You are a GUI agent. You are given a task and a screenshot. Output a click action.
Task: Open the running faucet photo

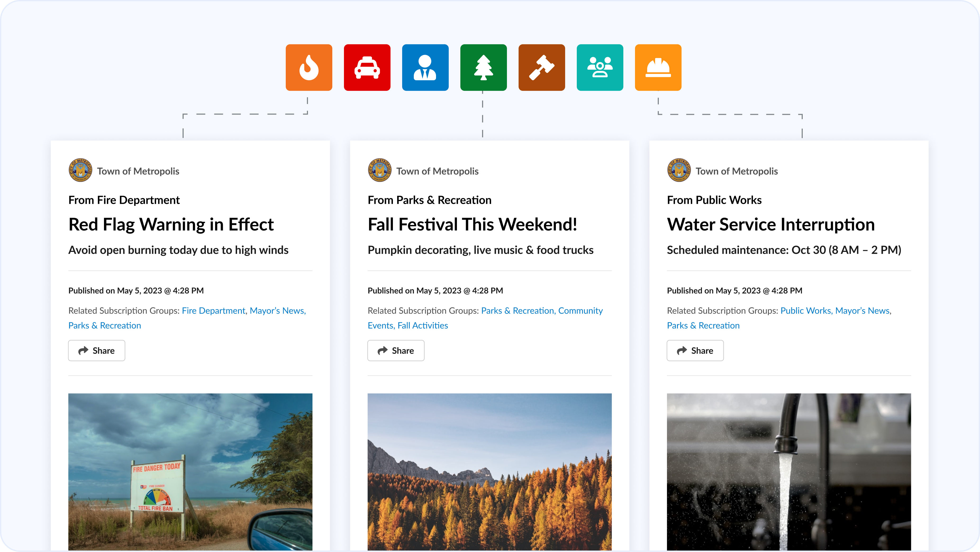(x=789, y=472)
